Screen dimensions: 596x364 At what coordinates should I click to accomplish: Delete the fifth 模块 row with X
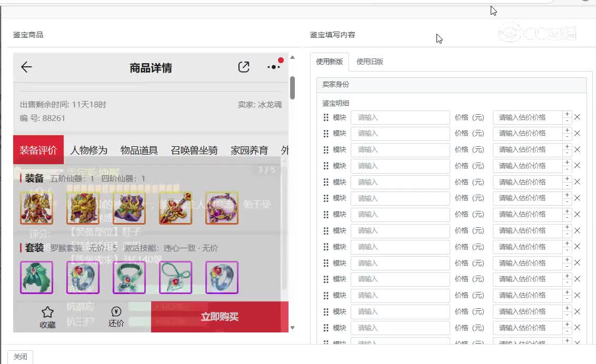click(577, 182)
